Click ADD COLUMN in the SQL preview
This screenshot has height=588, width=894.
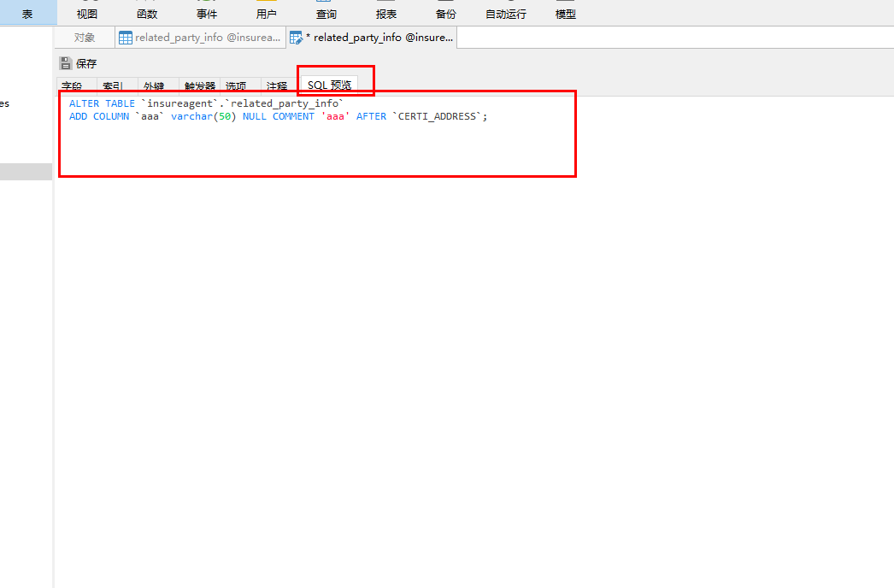click(x=99, y=116)
